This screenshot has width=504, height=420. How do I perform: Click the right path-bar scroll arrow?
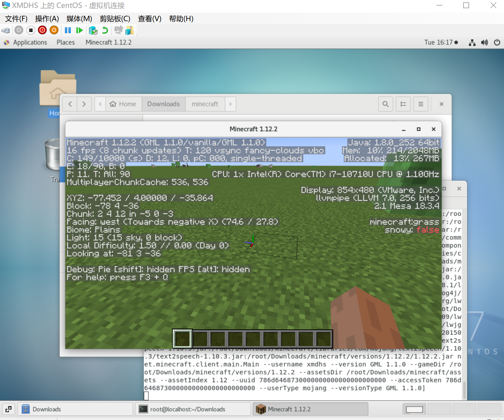[231, 104]
